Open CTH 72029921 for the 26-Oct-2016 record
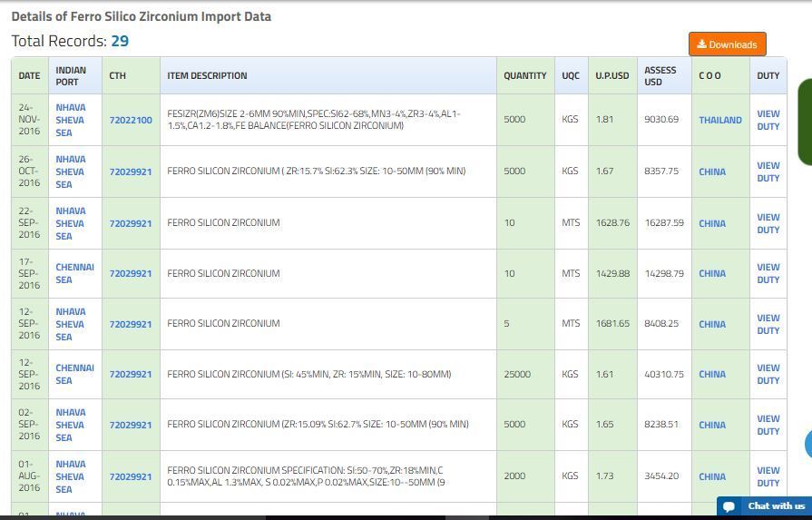 click(131, 172)
